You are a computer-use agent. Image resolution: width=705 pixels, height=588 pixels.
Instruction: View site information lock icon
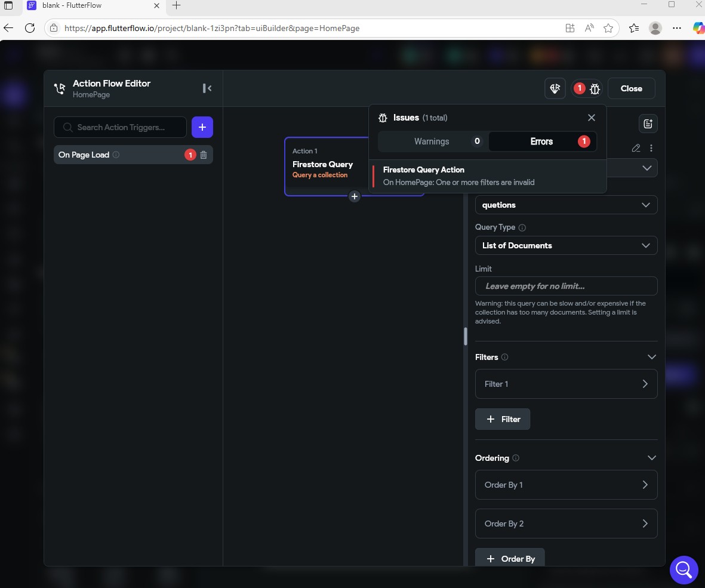[x=54, y=28]
